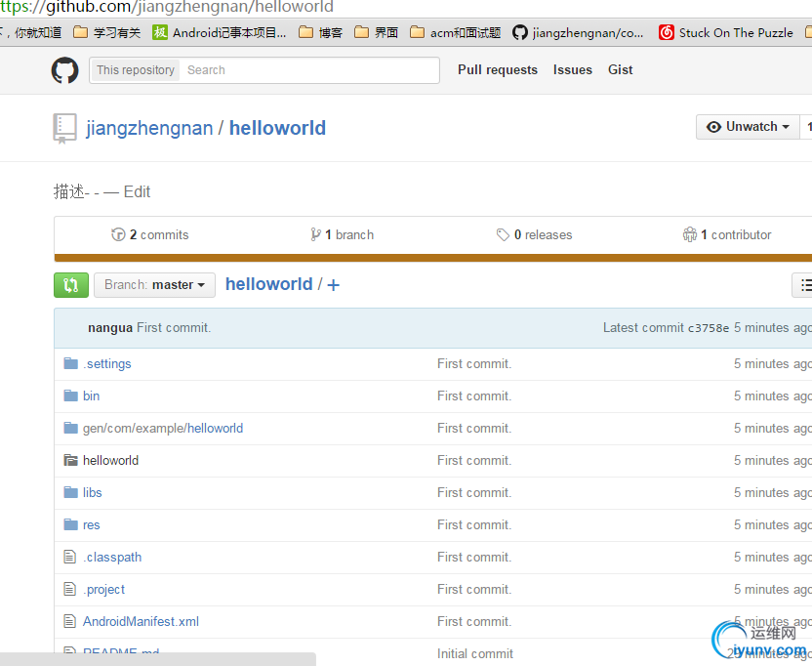Go to Issues in the top navigation
The height and width of the screenshot is (666, 812).
pyautogui.click(x=572, y=69)
